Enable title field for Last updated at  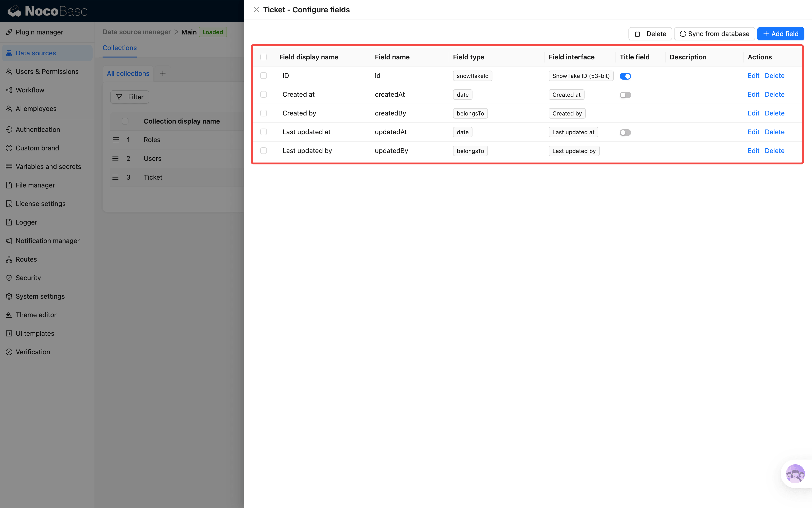(x=625, y=133)
